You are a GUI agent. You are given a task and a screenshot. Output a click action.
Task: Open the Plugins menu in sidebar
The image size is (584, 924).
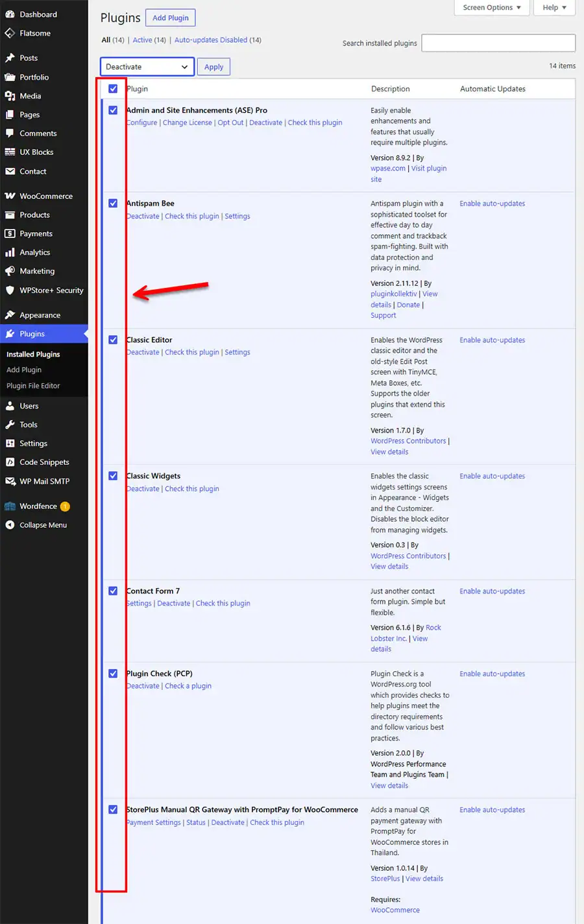coord(44,334)
